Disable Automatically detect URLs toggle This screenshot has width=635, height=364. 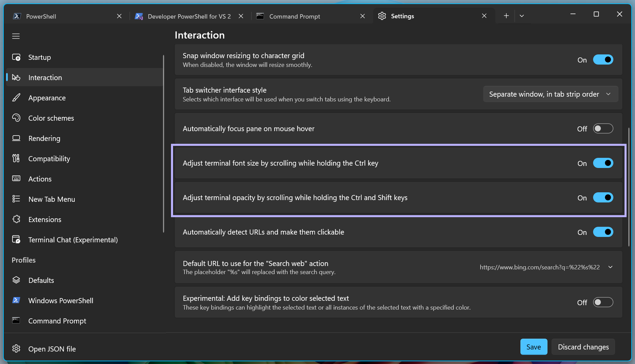[x=603, y=232]
